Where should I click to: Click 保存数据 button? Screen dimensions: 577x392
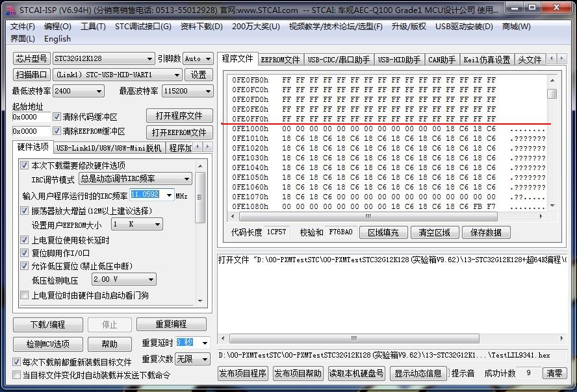pyautogui.click(x=486, y=232)
